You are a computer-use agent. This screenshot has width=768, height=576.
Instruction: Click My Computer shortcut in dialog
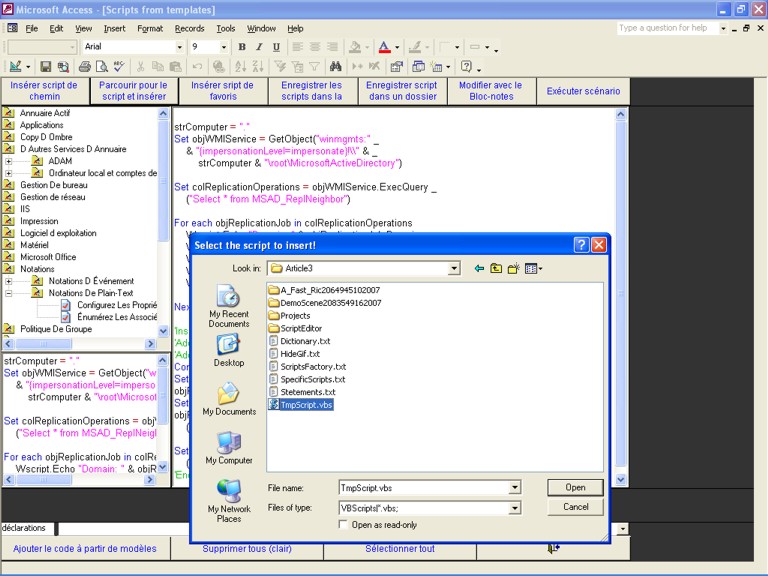tap(229, 448)
